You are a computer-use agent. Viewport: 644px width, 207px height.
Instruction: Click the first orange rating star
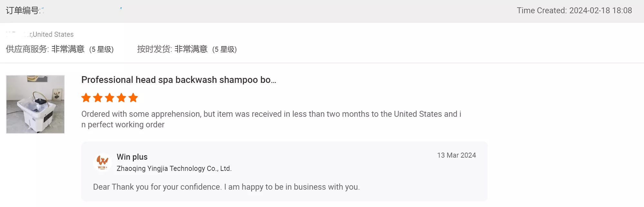86,98
